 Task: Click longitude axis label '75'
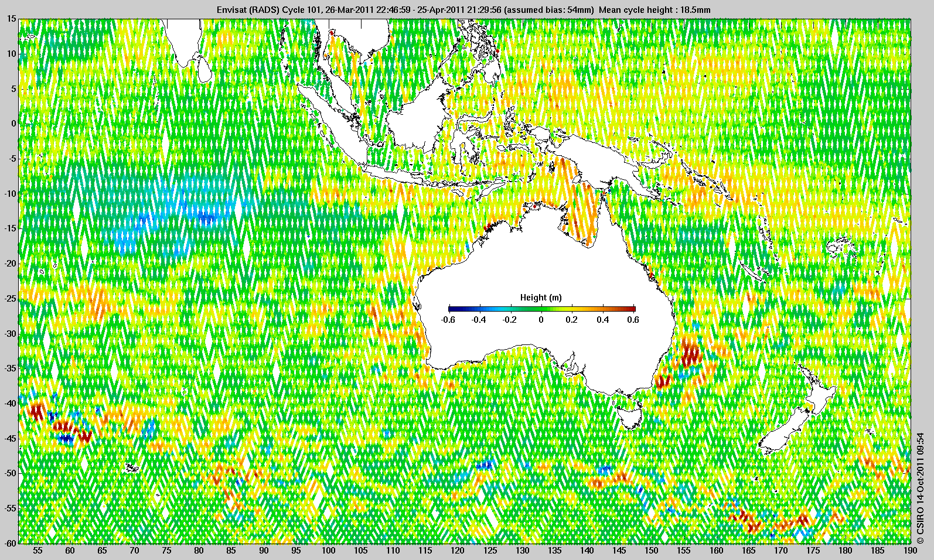click(x=167, y=550)
